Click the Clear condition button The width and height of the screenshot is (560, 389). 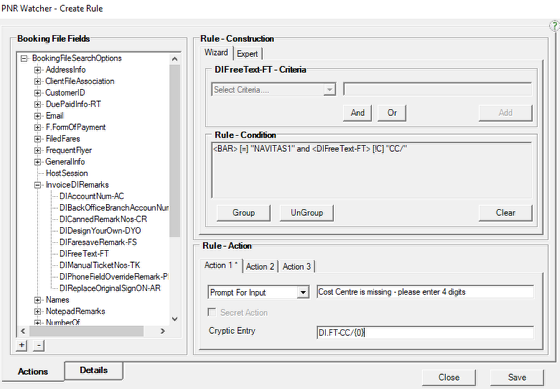click(505, 213)
